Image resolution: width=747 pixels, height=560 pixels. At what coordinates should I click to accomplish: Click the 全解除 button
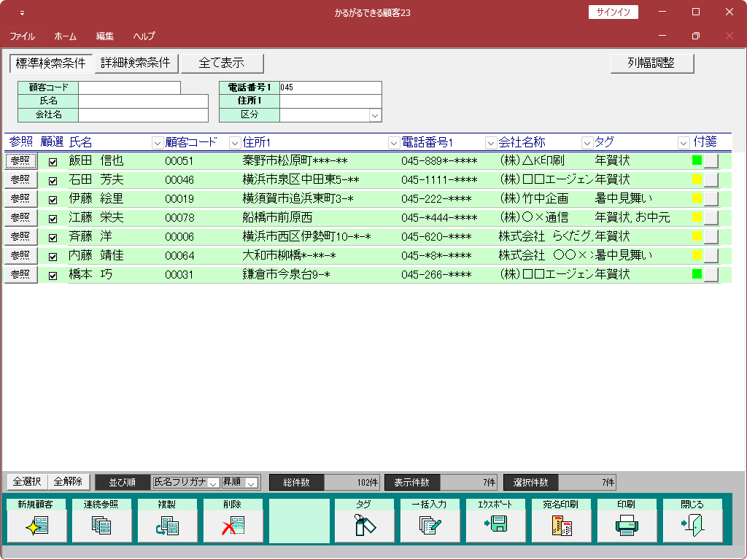click(68, 481)
